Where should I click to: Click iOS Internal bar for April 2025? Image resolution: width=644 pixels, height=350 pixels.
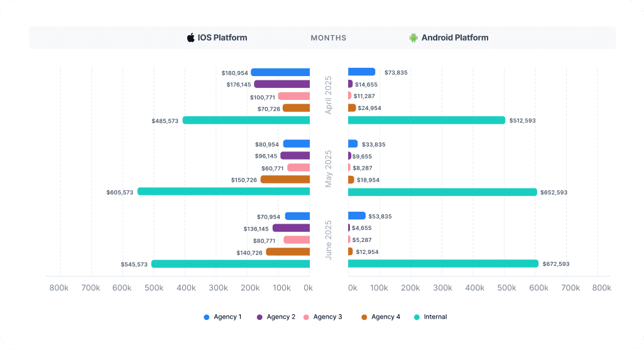246,120
